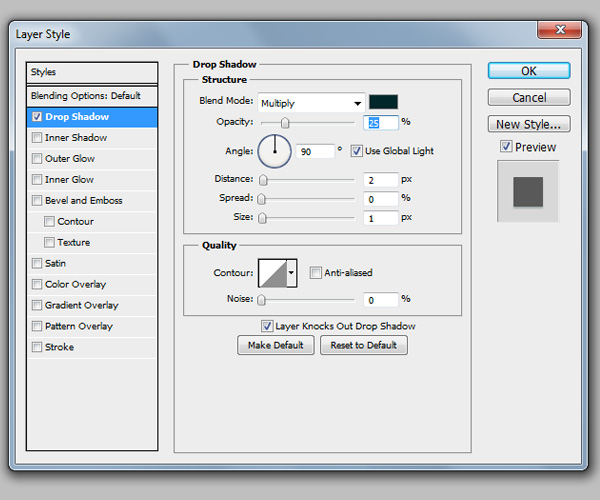Click the OK button

(529, 71)
